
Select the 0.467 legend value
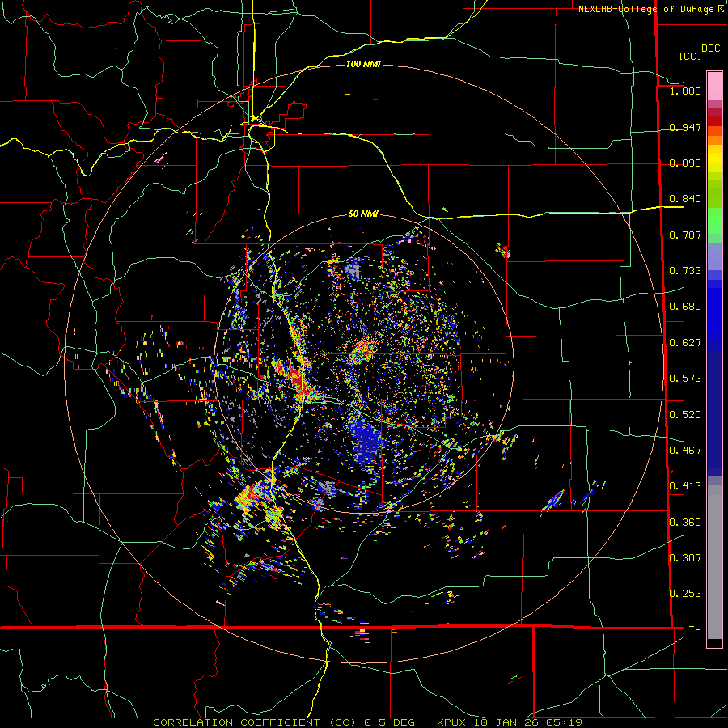click(685, 451)
